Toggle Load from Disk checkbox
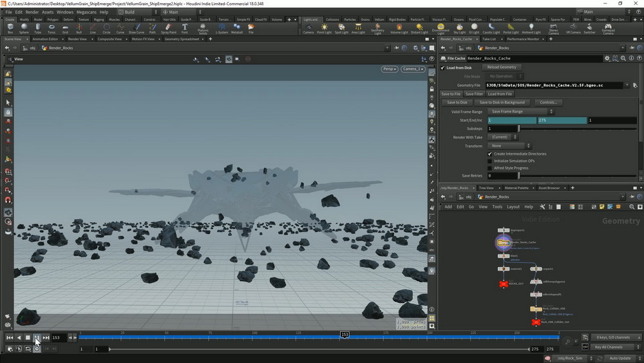Image resolution: width=644 pixels, height=363 pixels. (442, 68)
